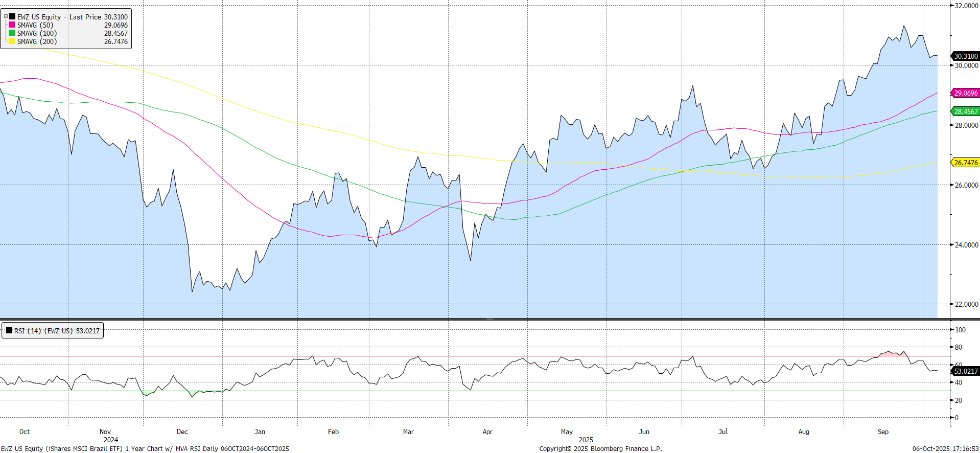
Task: Select the RSI (14) (EWZ US) legend label
Action: point(43,331)
